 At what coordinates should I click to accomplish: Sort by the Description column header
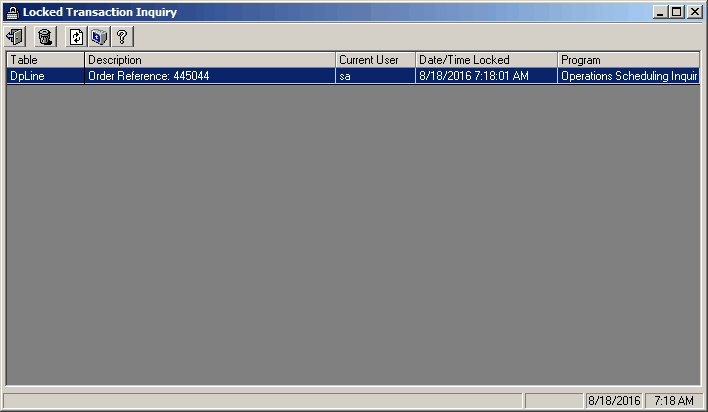tap(210, 60)
